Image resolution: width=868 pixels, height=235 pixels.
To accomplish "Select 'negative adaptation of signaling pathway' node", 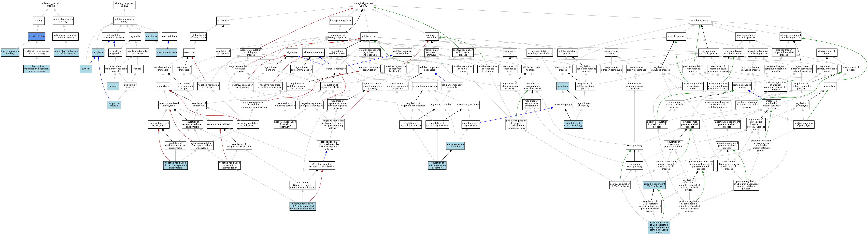I will tap(285, 125).
